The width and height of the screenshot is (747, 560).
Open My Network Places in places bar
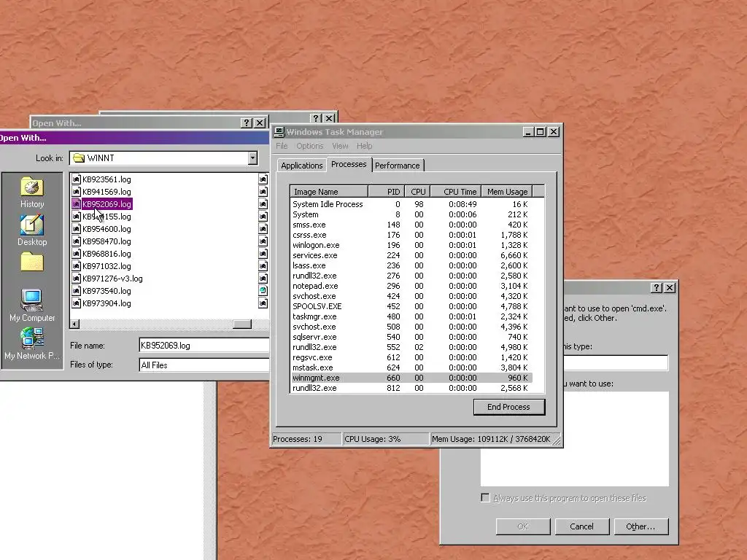(32, 344)
